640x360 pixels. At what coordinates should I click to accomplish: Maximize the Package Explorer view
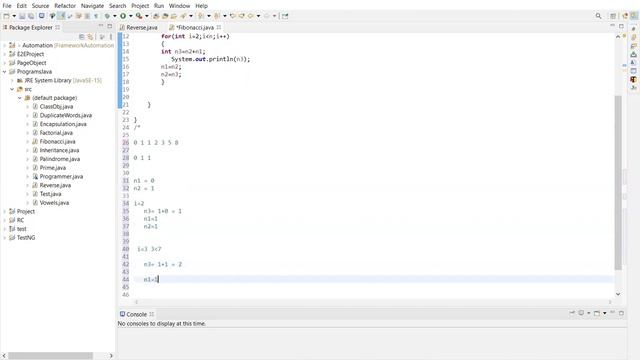coord(109,26)
